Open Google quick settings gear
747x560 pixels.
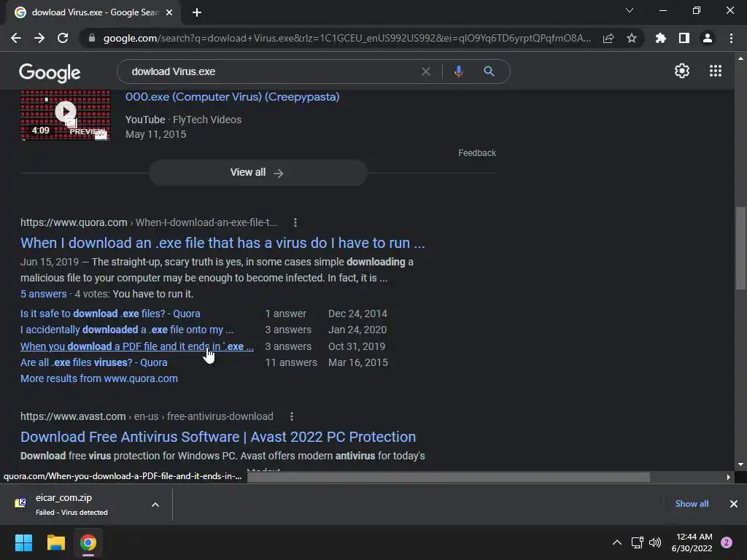pyautogui.click(x=682, y=71)
